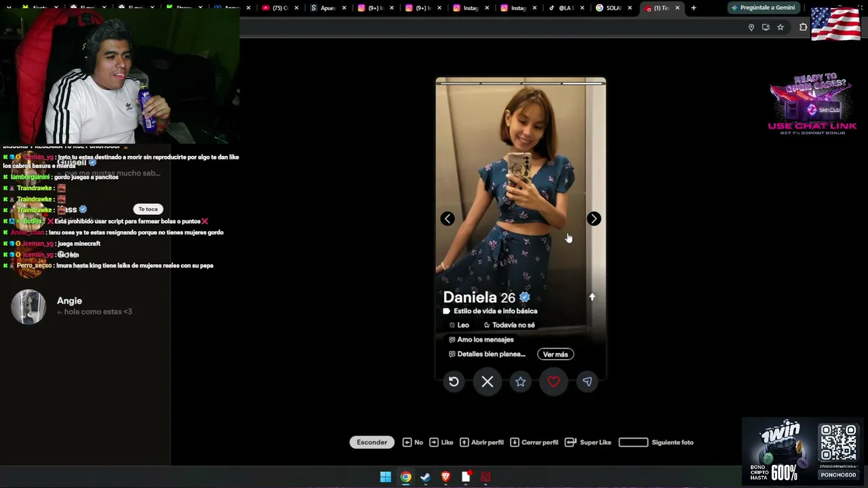868x488 pixels.
Task: Click the Pregúntale a Gemini button
Action: 763,8
